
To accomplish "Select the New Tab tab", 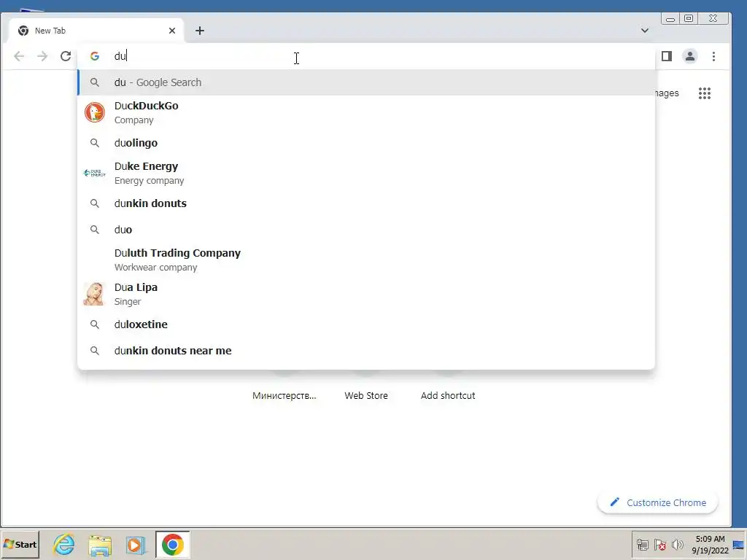I will 96,31.
